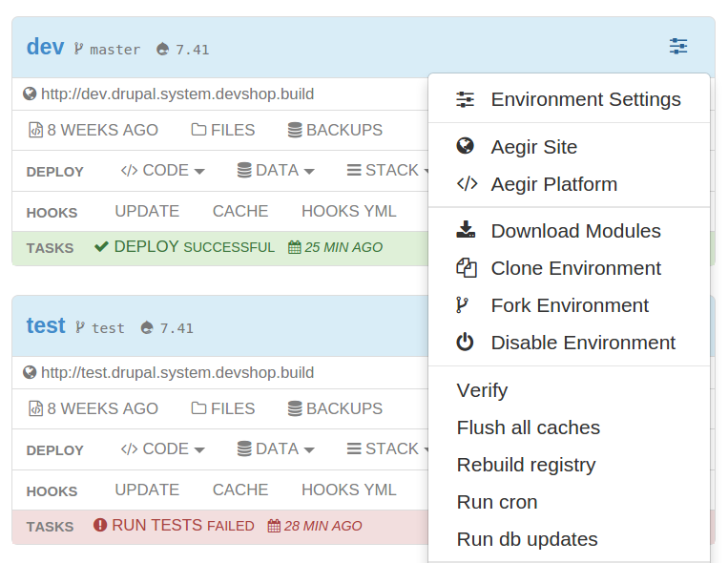This screenshot has width=728, height=563.
Task: Select Fork Environment in the menu
Action: coord(569,305)
